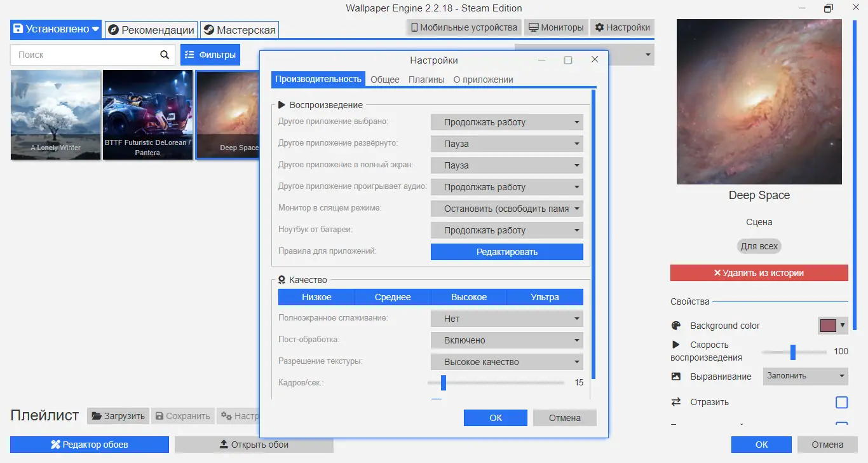Click the picture icon beside Выравнивание
The image size is (868, 463).
pos(676,377)
